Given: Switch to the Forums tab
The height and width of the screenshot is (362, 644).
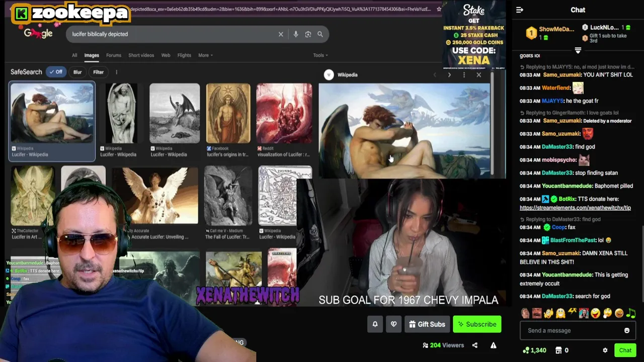Looking at the screenshot, I should [114, 55].
